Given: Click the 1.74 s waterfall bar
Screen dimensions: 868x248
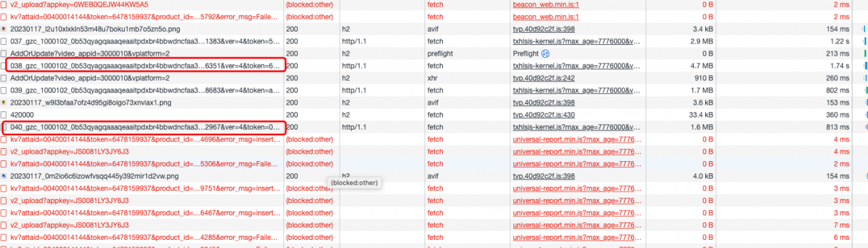Looking at the screenshot, I should 866,65.
